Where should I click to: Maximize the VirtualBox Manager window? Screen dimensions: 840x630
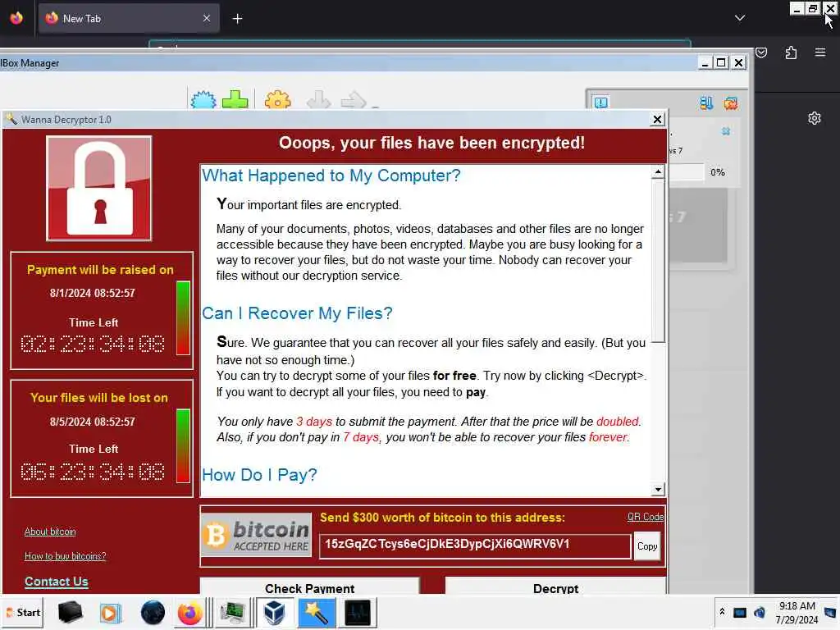point(722,62)
